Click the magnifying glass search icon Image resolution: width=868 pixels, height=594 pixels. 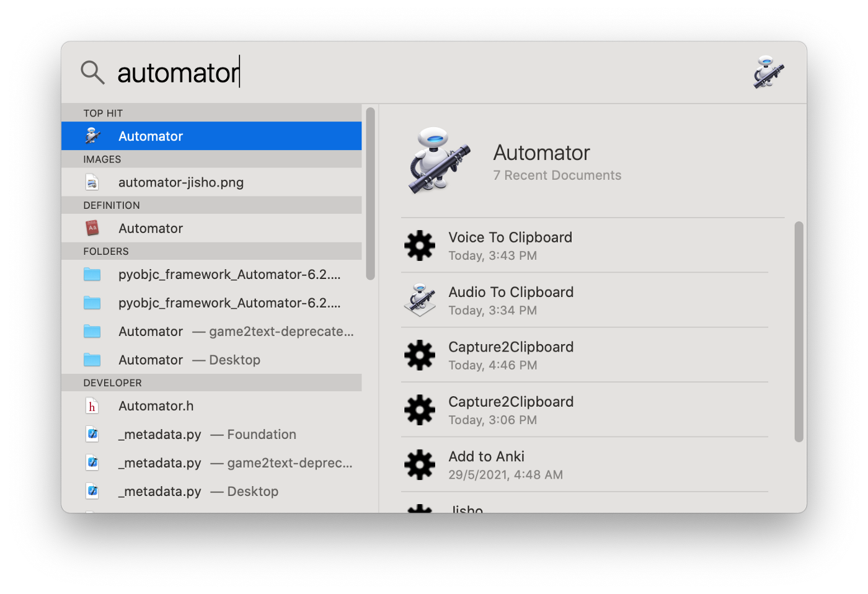pos(92,73)
